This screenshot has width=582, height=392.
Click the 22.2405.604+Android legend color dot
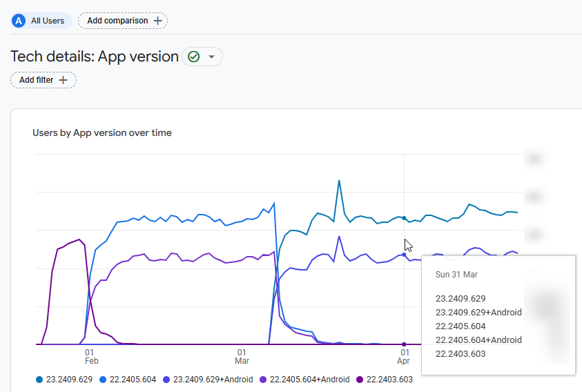coord(263,380)
